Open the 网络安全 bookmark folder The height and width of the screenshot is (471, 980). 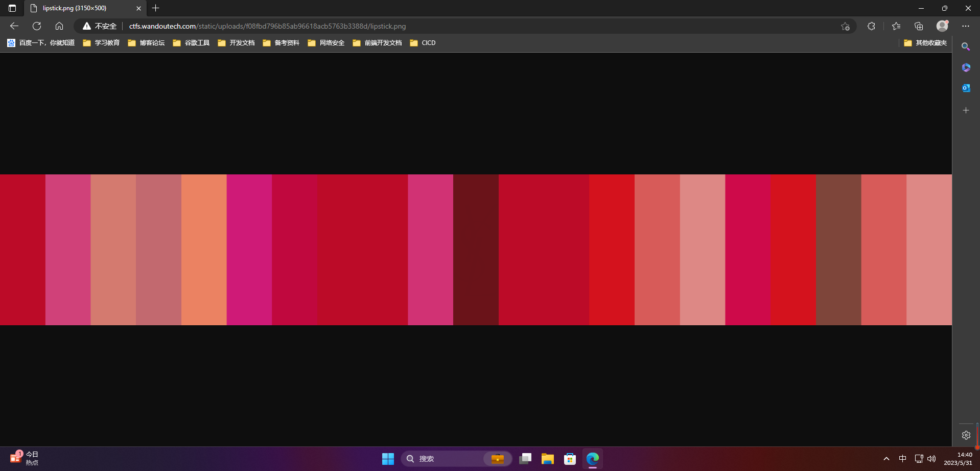[326, 43]
